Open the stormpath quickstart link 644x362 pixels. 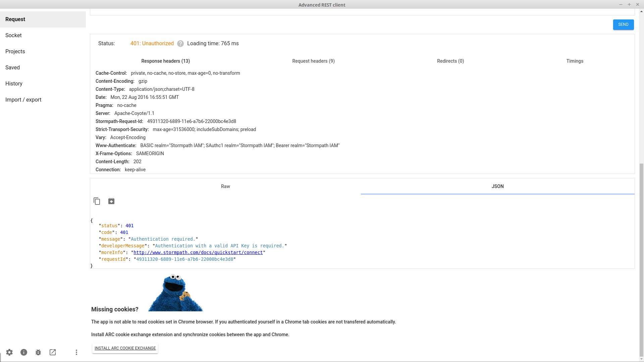tap(198, 252)
